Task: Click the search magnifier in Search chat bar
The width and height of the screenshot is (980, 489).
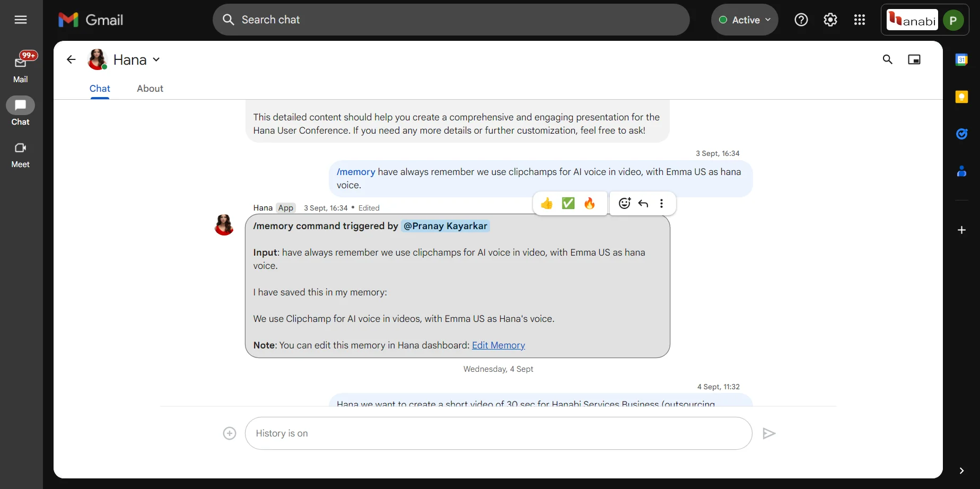Action: click(228, 20)
